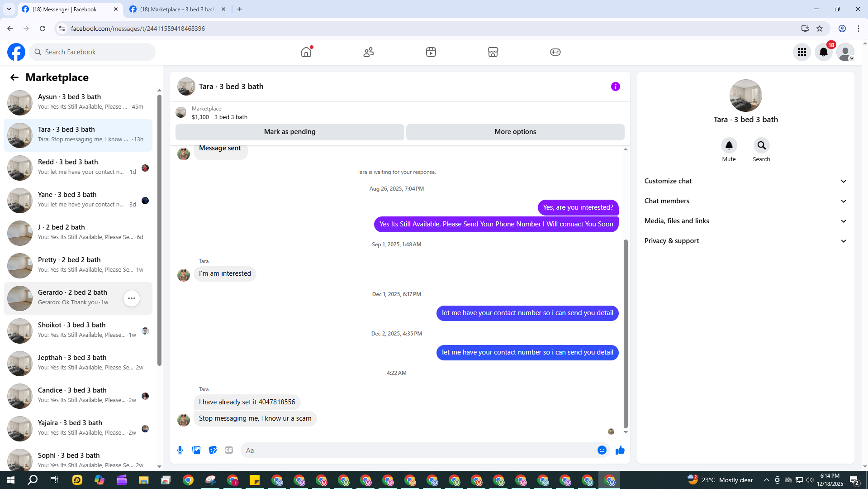Open Aysun 3 bed 3 bath conversation
This screenshot has height=489, width=868.
pyautogui.click(x=78, y=102)
